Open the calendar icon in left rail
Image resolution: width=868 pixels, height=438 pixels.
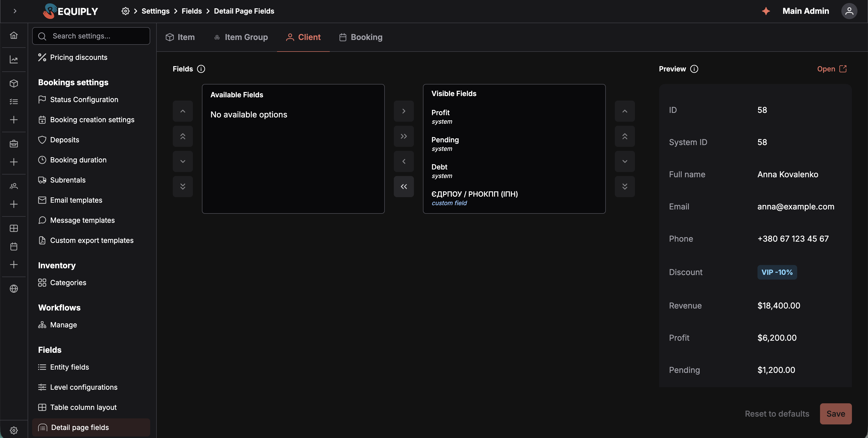pyautogui.click(x=14, y=246)
